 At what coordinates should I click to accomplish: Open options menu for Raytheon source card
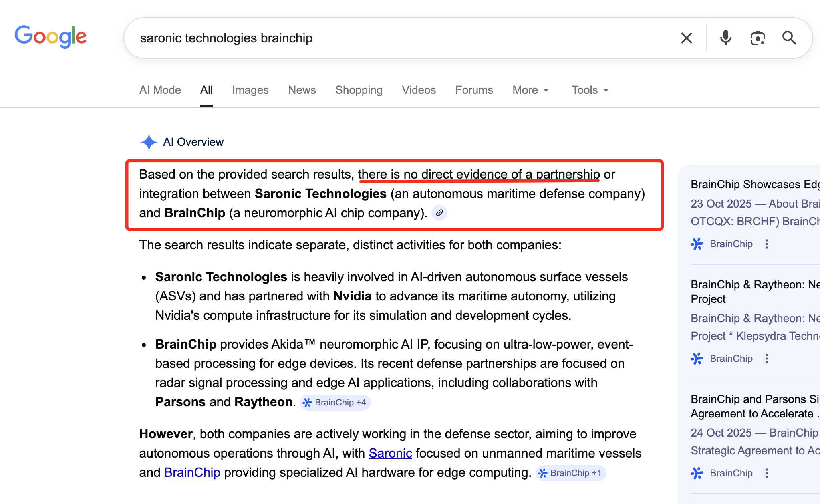[x=766, y=359]
